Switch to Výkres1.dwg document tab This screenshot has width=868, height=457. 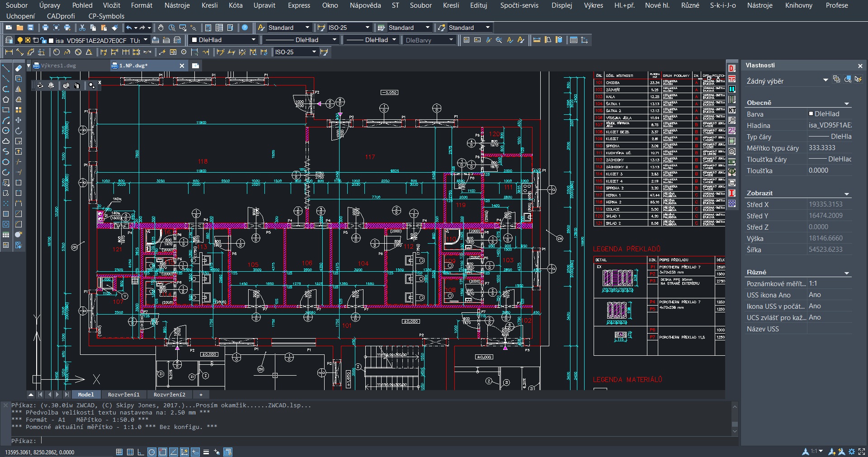click(59, 66)
